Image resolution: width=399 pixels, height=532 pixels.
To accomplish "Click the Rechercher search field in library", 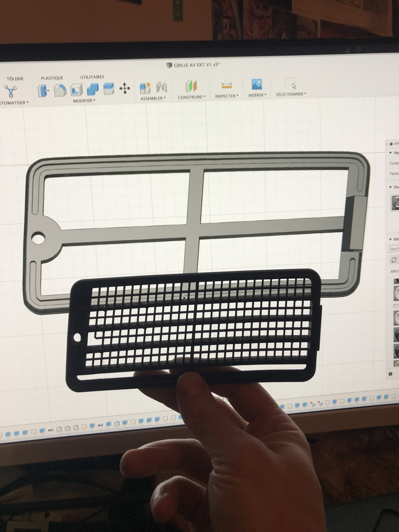I will point(394,249).
